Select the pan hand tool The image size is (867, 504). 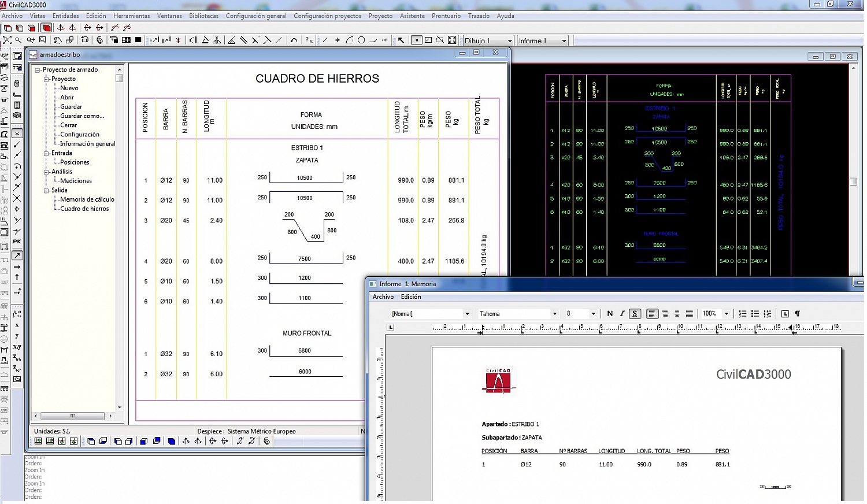[x=58, y=40]
